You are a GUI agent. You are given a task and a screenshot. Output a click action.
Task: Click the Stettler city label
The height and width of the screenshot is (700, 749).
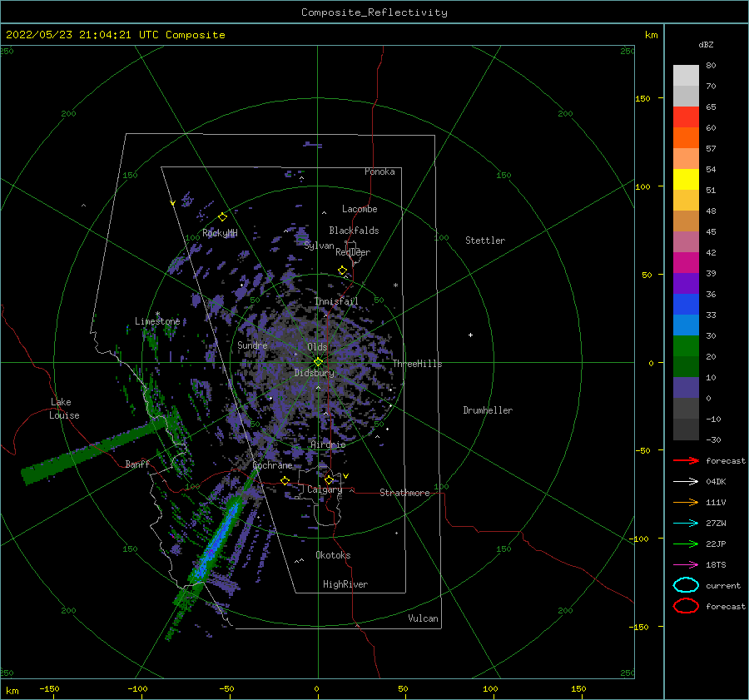point(485,241)
